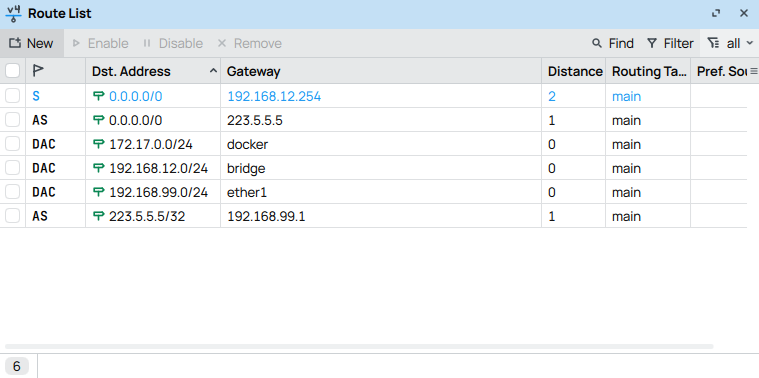Select the ether1 gateway row
Image resolution: width=759 pixels, height=378 pixels.
[x=373, y=192]
